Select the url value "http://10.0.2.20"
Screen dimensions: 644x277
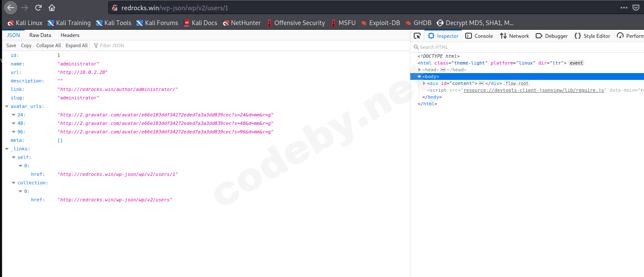(82, 72)
